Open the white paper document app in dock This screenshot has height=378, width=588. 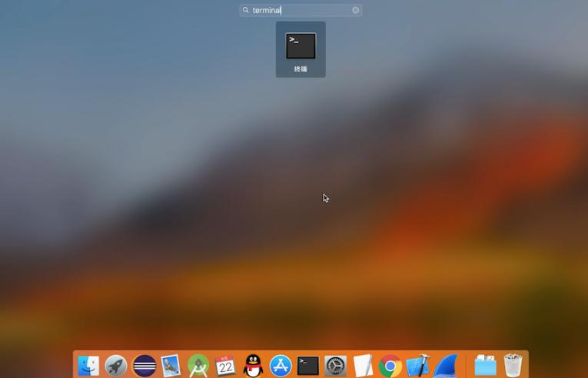[363, 365]
